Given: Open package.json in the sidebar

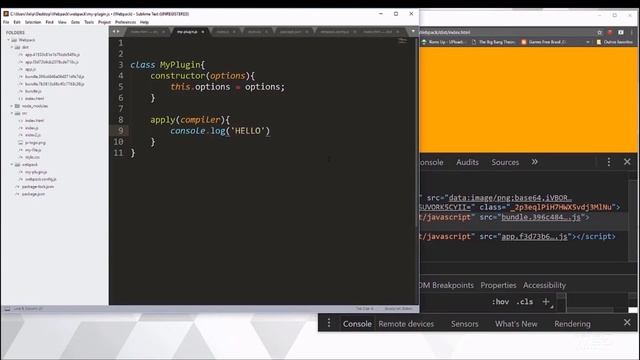Looking at the screenshot, I should point(33,194).
